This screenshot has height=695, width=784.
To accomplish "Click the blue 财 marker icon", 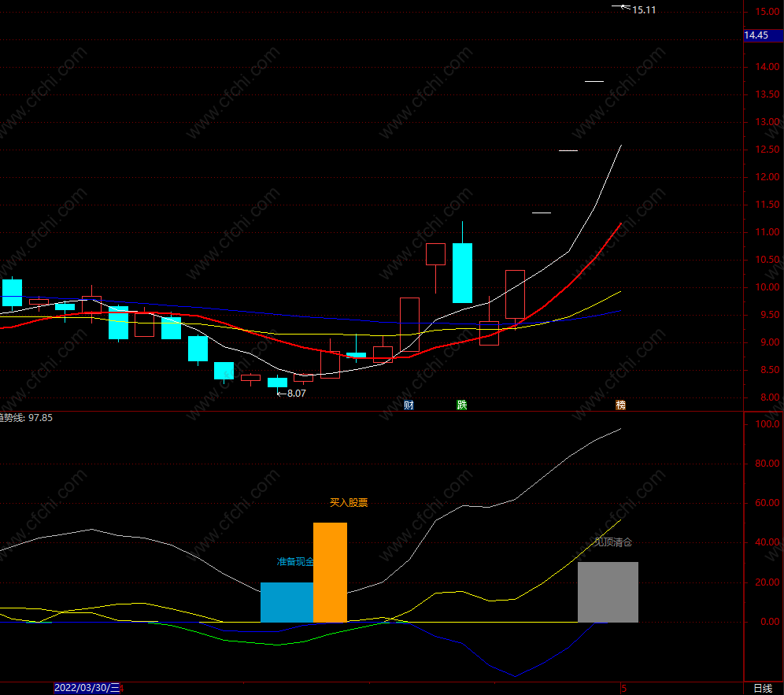I will 409,405.
